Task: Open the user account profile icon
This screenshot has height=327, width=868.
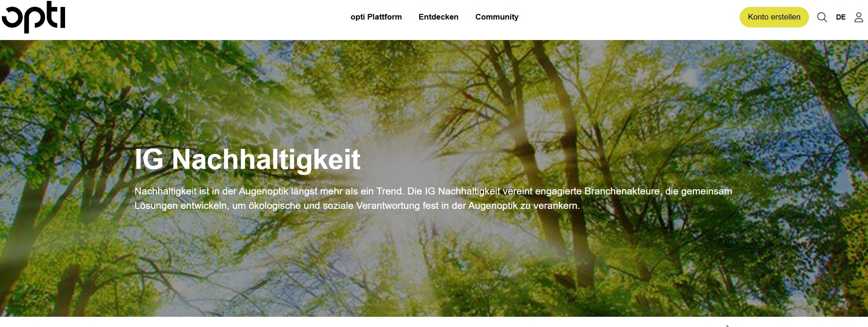Action: coord(859,17)
